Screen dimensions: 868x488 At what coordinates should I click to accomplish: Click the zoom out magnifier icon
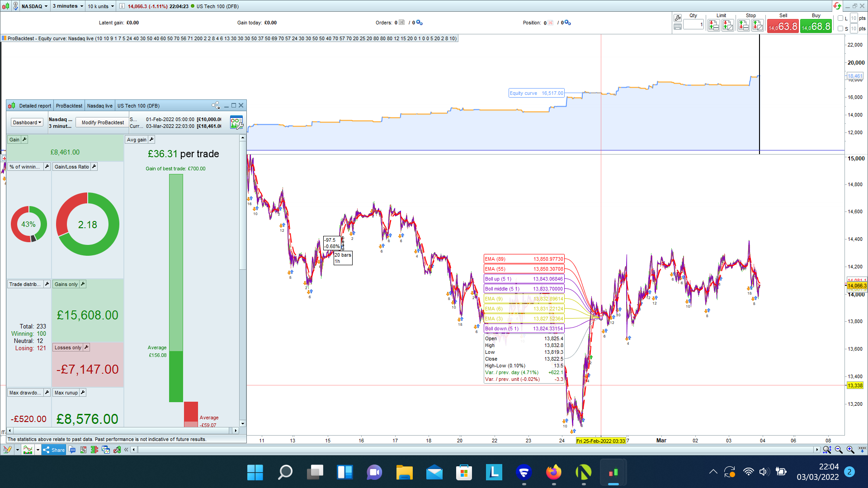tap(839, 450)
